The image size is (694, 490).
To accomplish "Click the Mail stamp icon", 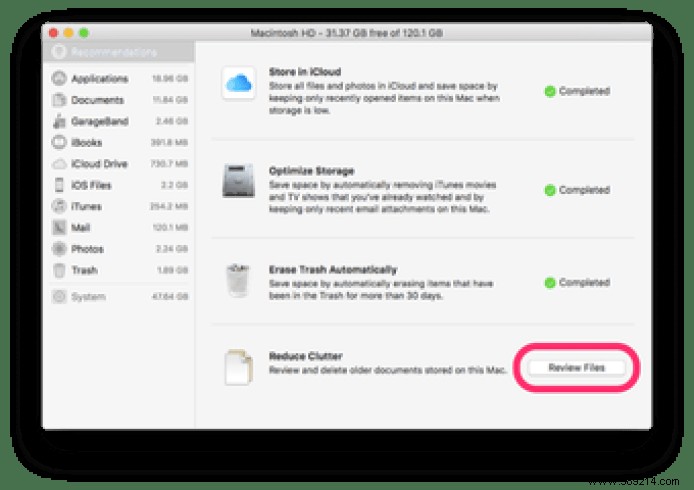I will [x=59, y=228].
